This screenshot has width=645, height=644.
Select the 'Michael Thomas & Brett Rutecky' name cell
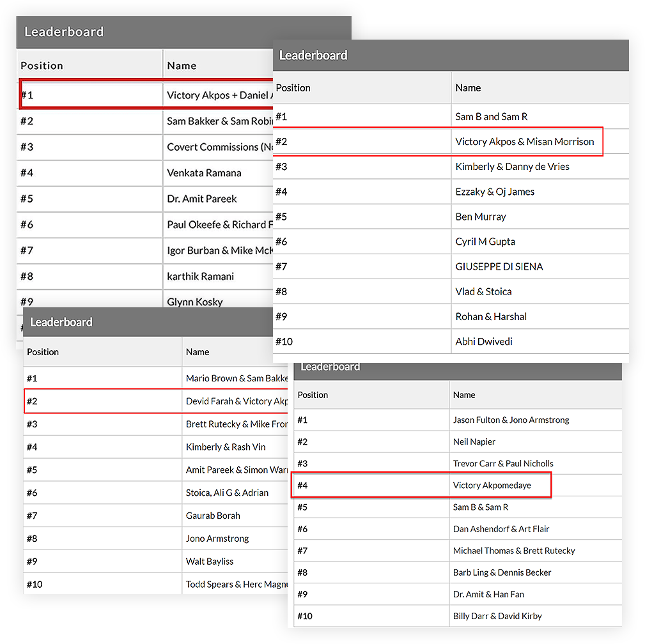536,551
